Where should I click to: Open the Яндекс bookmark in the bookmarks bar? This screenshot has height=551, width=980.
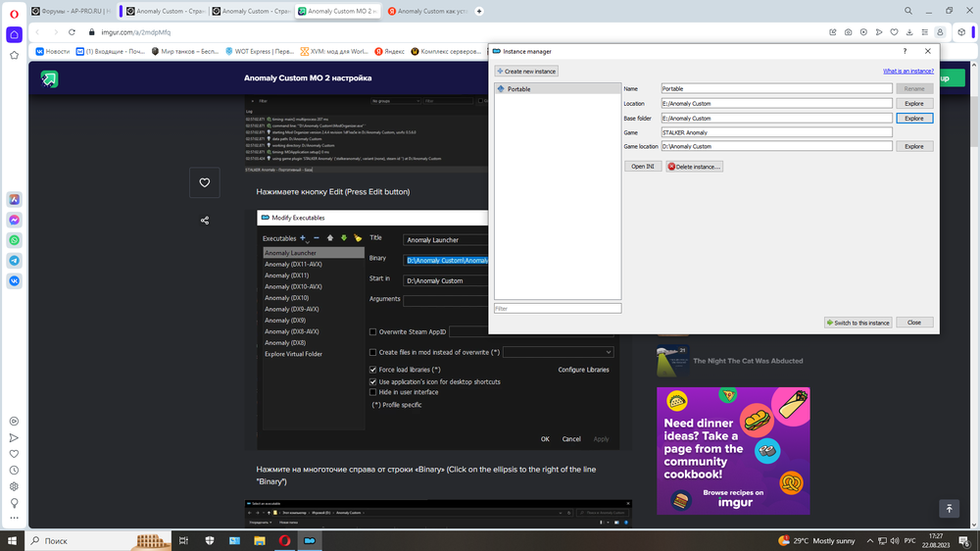point(388,51)
